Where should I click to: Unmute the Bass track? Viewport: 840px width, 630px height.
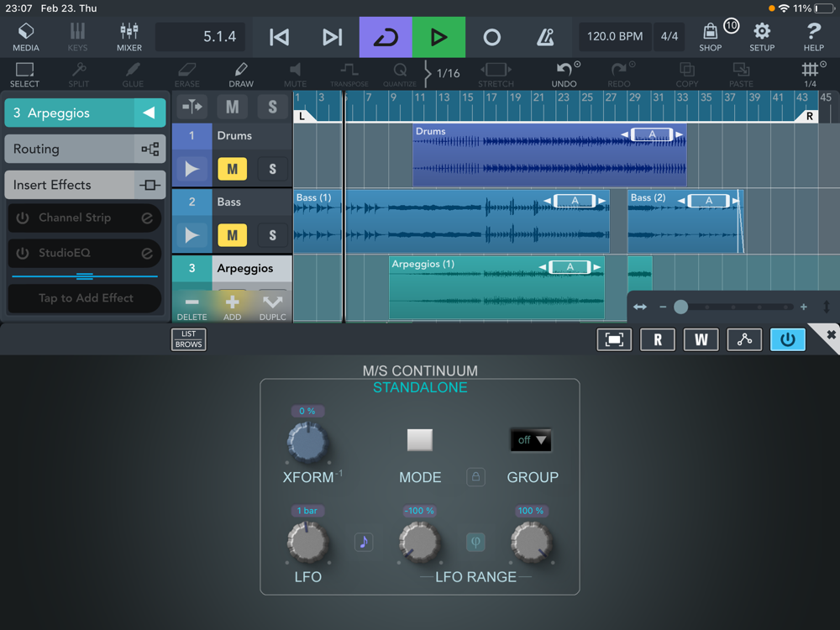pos(232,235)
